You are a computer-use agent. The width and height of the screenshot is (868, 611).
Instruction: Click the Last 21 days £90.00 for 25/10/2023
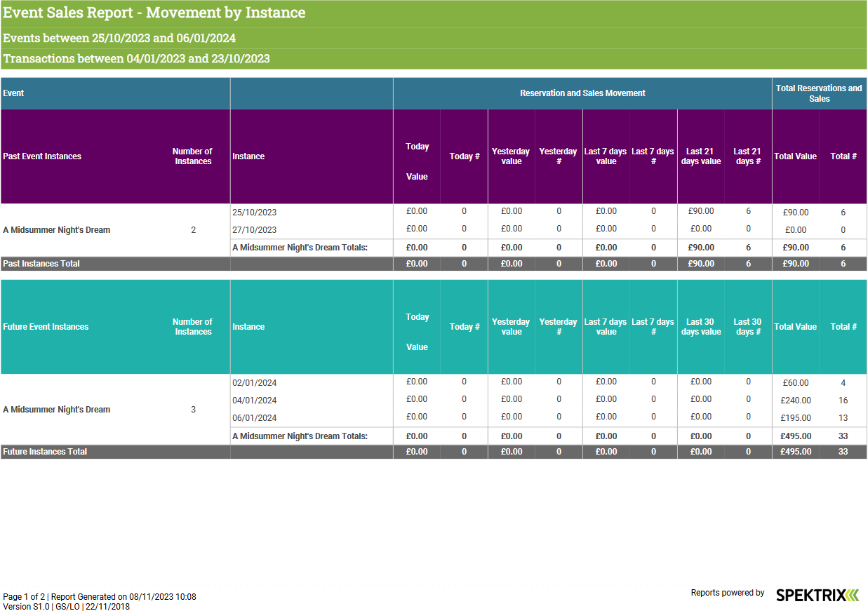[x=701, y=211]
